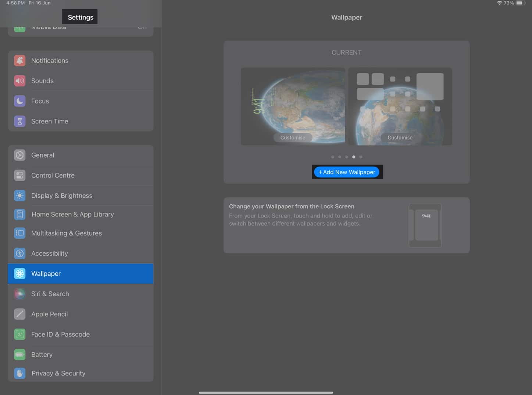Tap the Battery icon in sidebar

[x=20, y=354]
